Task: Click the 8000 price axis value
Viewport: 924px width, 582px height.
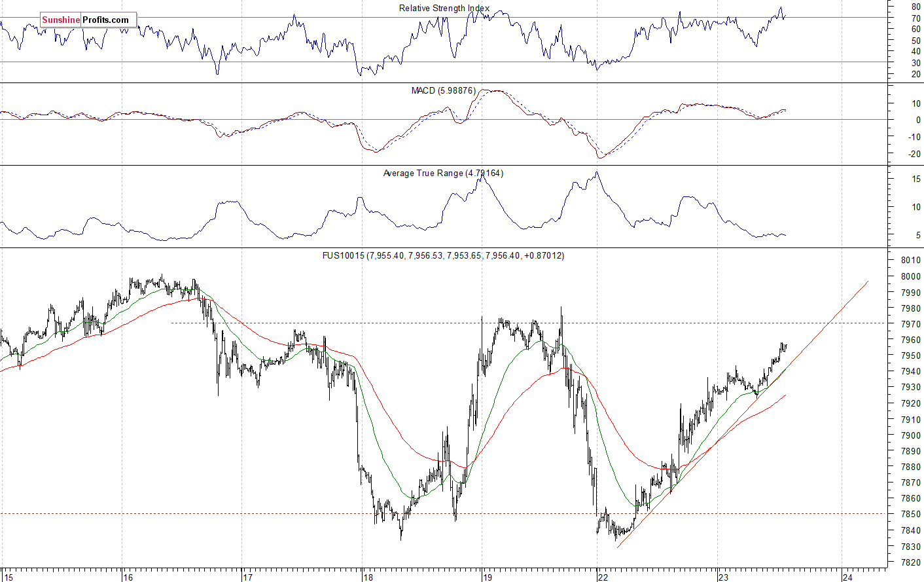Action: pos(911,276)
